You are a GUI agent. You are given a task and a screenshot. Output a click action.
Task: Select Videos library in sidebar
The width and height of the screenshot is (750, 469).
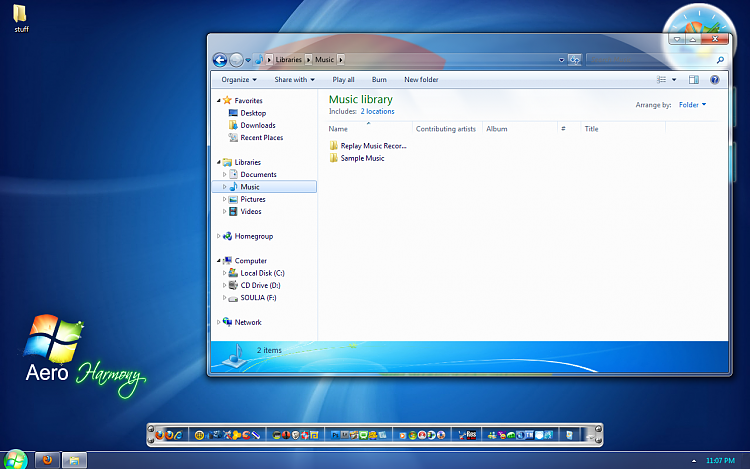click(x=245, y=211)
